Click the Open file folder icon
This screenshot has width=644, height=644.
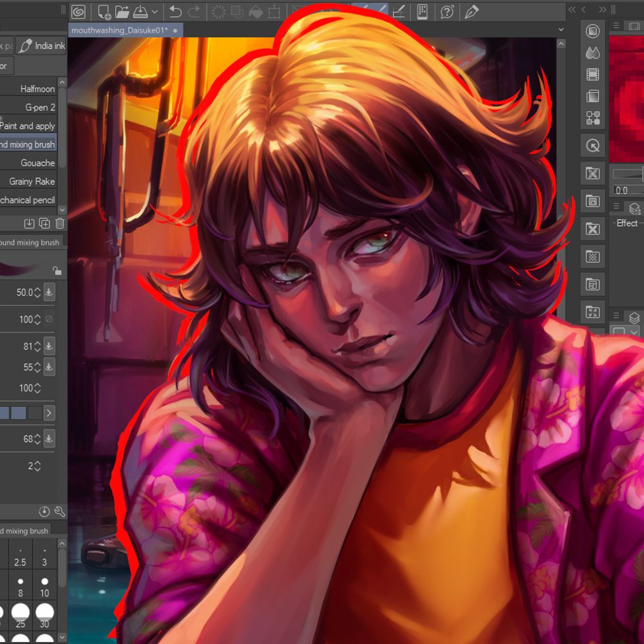tap(122, 12)
